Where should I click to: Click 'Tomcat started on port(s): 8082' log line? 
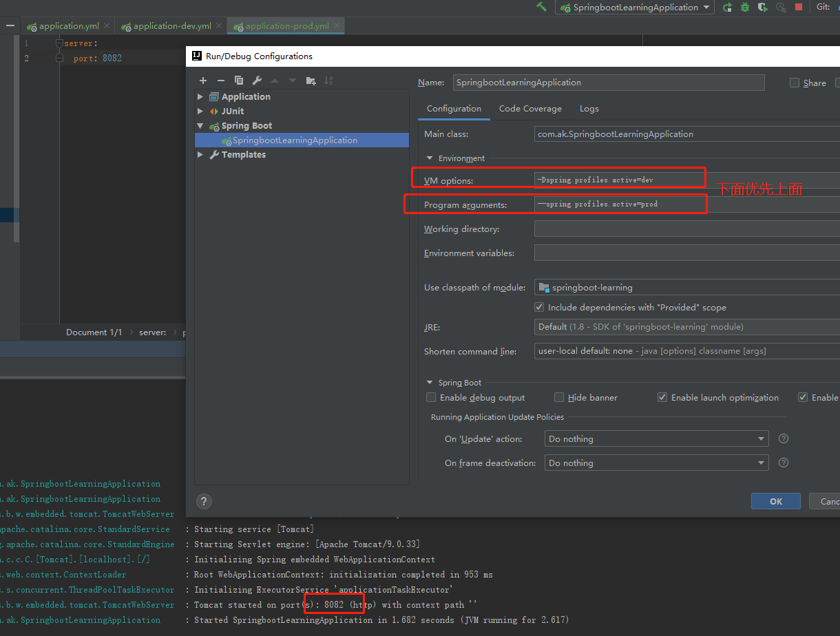click(335, 605)
